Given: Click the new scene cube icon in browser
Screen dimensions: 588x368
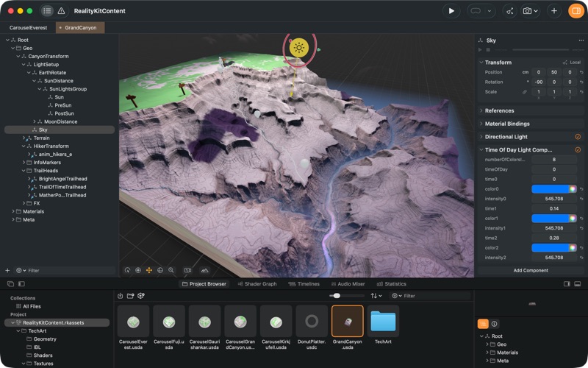Looking at the screenshot, I should (141, 296).
